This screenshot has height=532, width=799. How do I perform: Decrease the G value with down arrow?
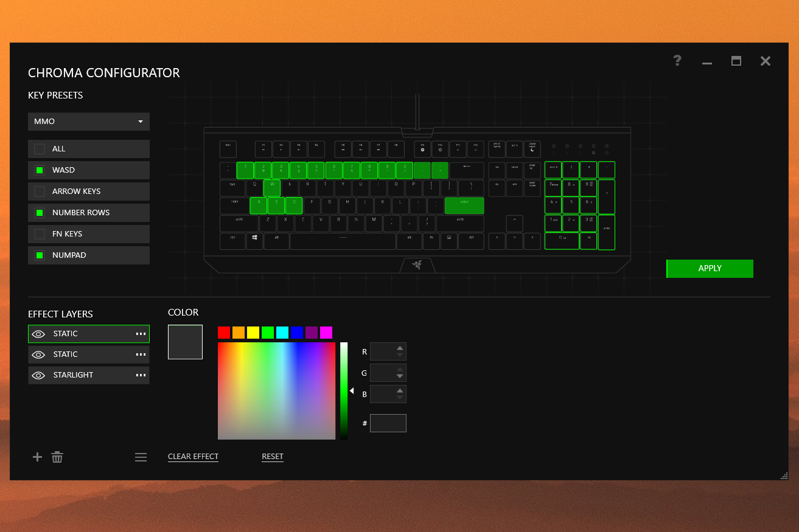pos(400,376)
